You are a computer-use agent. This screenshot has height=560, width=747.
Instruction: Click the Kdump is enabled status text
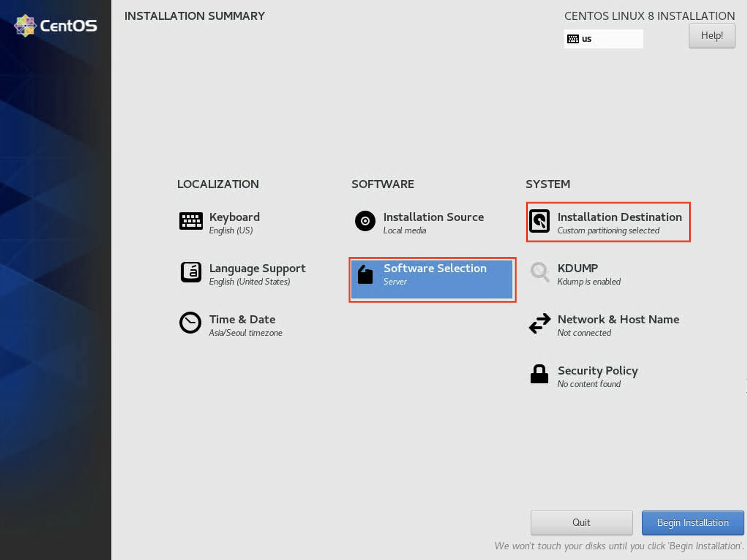coord(589,282)
